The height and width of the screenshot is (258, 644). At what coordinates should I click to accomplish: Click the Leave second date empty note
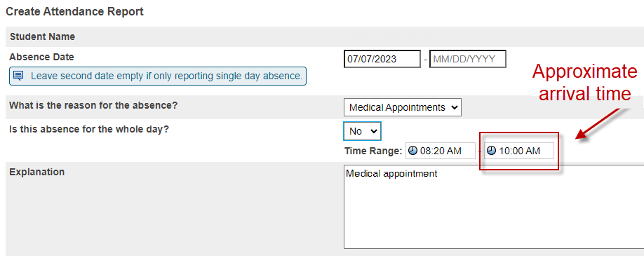[158, 76]
